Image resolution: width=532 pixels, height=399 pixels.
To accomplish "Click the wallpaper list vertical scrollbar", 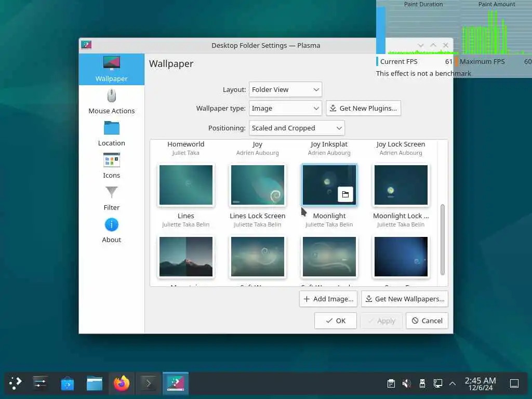I will click(x=443, y=240).
